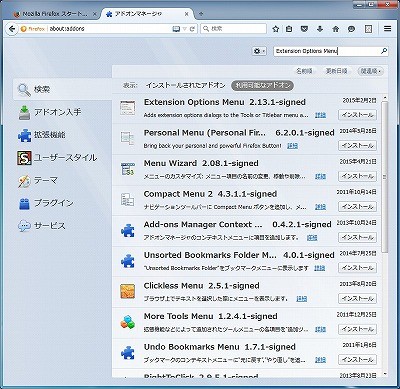Install Unsorted Bookmarks Folder Menu add-on

[x=357, y=268]
